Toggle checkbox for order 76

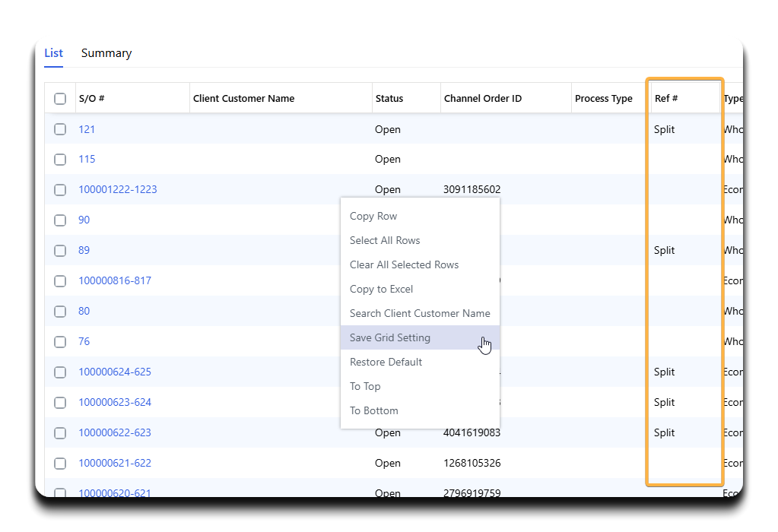[60, 342]
